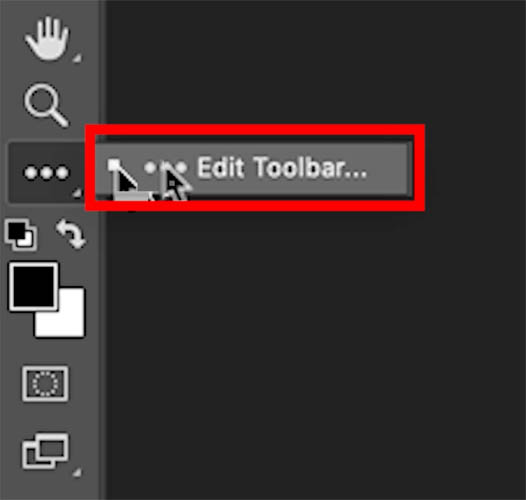Select the Zoom magnifier tool
The image size is (526, 500).
[46, 105]
